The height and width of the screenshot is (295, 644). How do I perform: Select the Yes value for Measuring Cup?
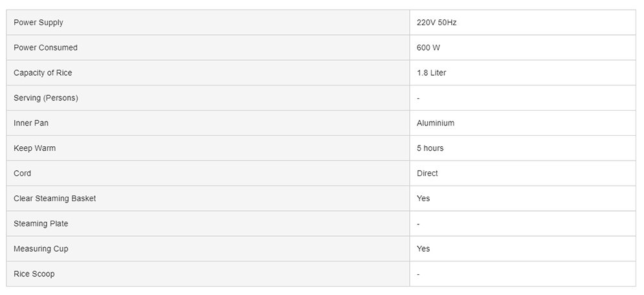click(423, 249)
